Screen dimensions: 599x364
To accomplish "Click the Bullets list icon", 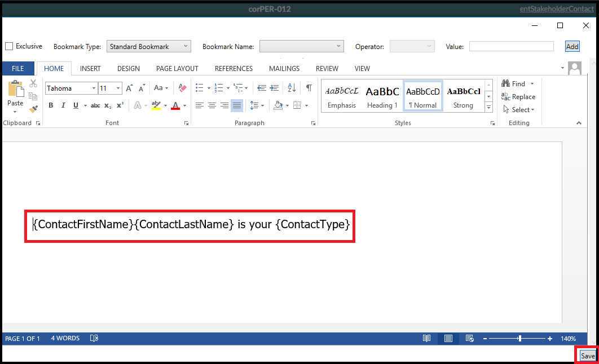I will coord(200,88).
